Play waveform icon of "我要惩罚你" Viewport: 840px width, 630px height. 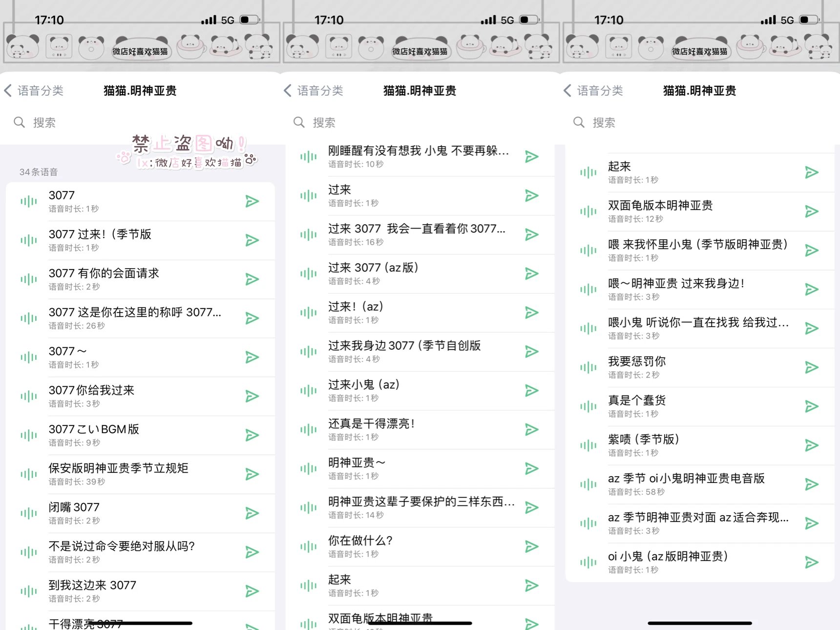588,367
